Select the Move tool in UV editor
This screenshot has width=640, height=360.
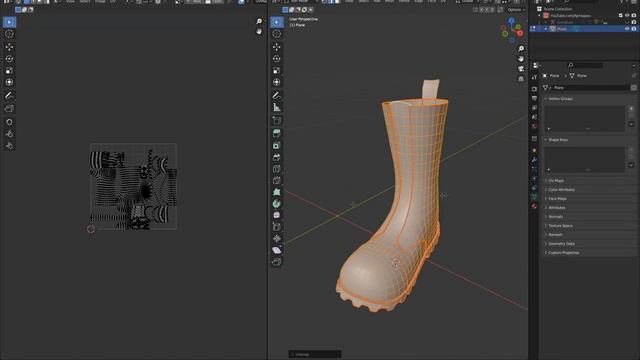9,47
